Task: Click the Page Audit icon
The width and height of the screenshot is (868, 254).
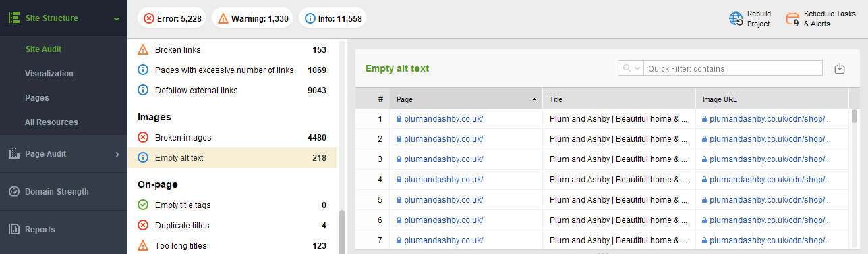Action: 13,154
